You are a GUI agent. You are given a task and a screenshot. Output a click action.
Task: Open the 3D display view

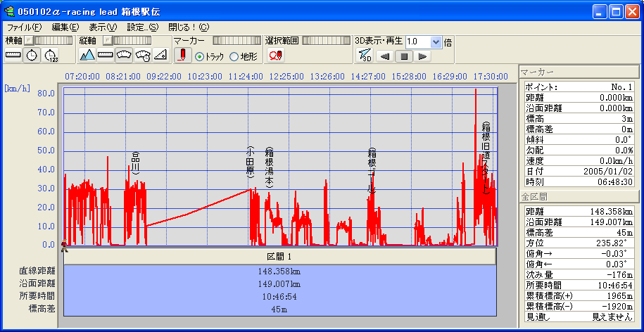[x=364, y=56]
